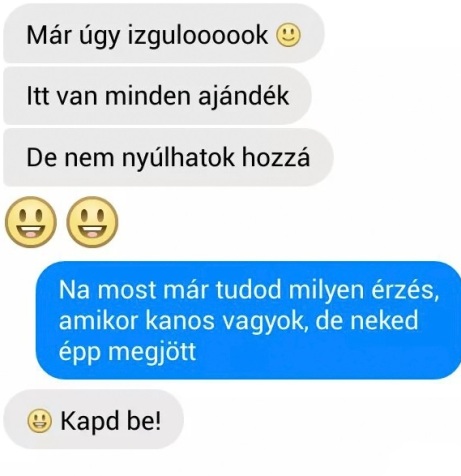
Task: Tap the line "Na most már tudod milyen érzés,"
Action: pos(249,290)
